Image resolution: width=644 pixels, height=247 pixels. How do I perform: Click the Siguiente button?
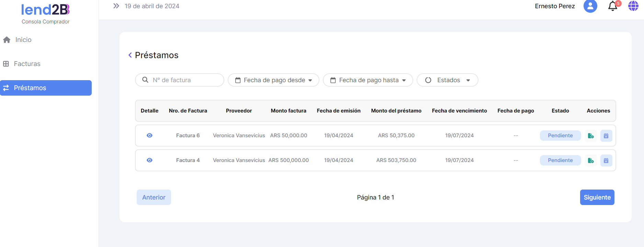point(597,197)
